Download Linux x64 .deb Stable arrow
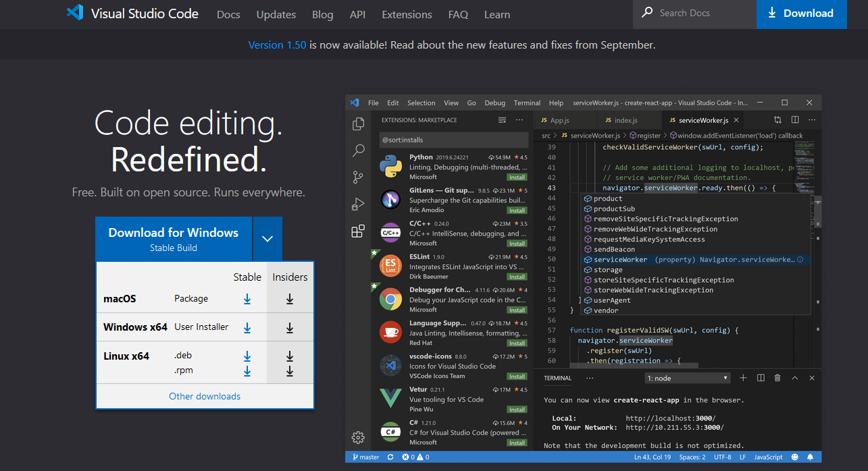The height and width of the screenshot is (471, 868). pos(247,356)
